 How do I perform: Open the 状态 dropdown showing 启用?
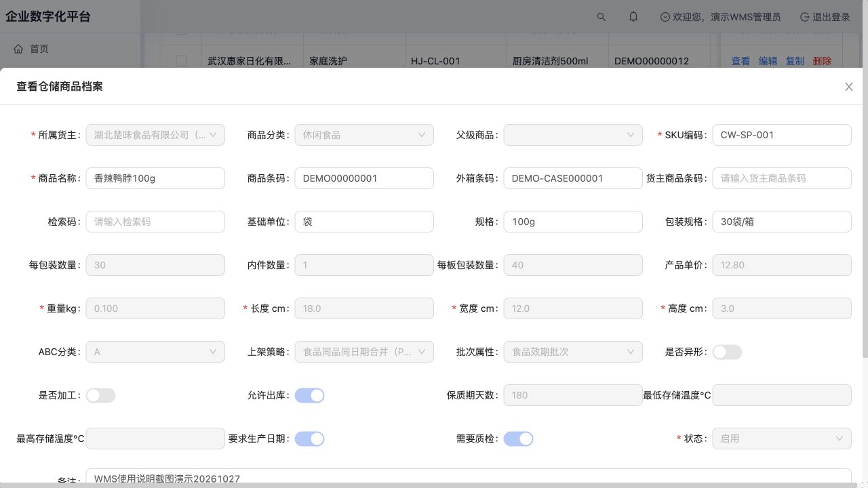click(x=782, y=439)
